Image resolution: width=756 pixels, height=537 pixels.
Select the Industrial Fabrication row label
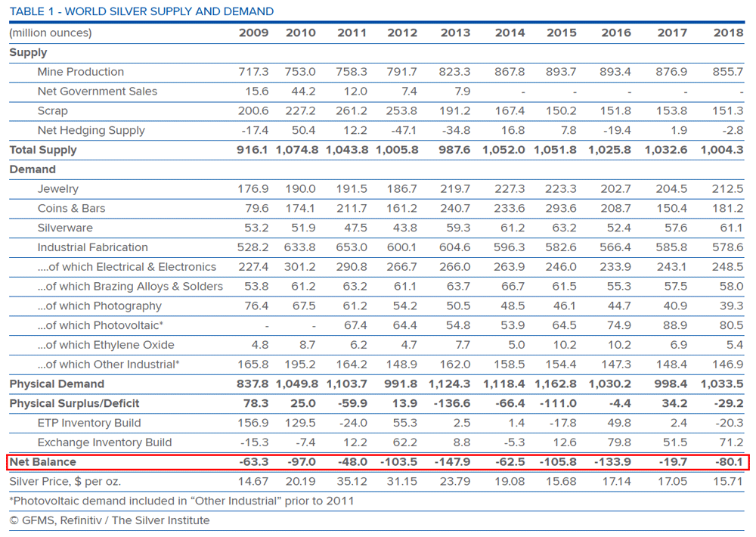(92, 247)
